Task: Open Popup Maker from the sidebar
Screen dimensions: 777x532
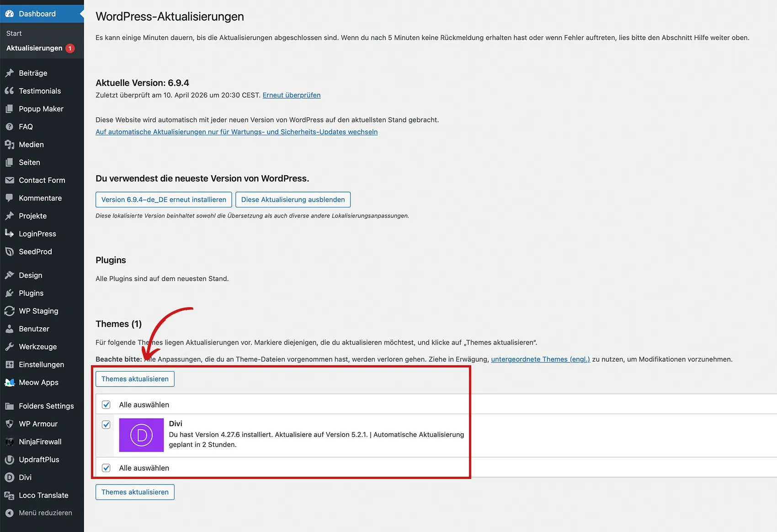Action: pyautogui.click(x=10, y=109)
